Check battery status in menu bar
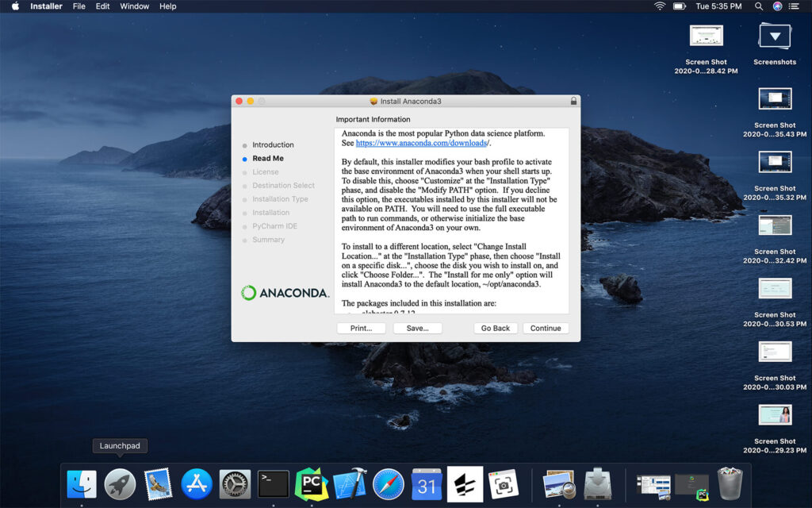This screenshot has height=508, width=812. 679,6
